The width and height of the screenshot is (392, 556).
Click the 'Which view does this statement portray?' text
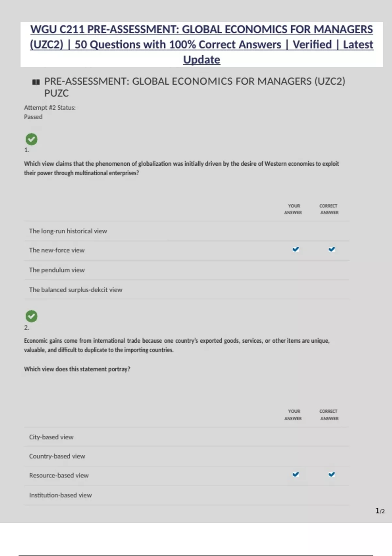(77, 369)
